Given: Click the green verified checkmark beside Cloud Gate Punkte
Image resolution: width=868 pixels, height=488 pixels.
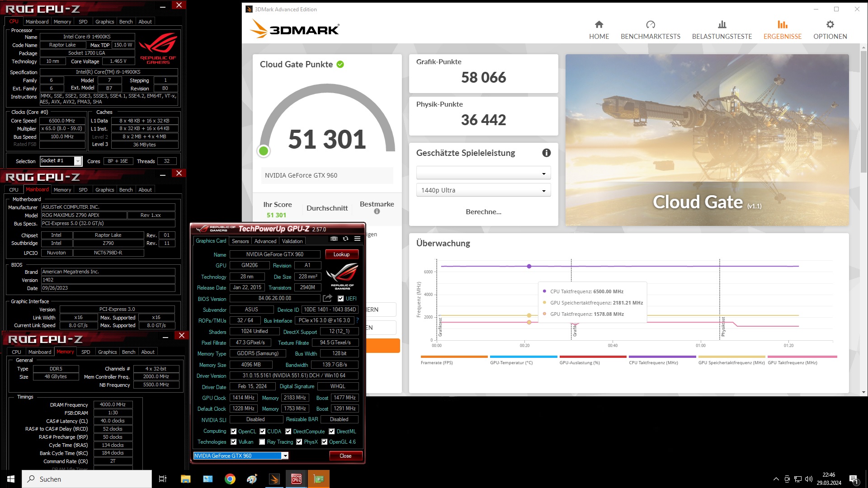Looking at the screenshot, I should (x=340, y=64).
